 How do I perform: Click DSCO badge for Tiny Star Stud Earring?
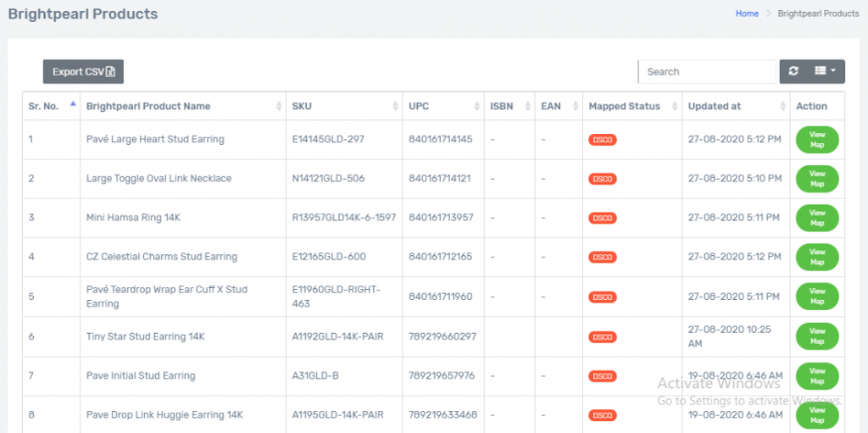(x=603, y=336)
